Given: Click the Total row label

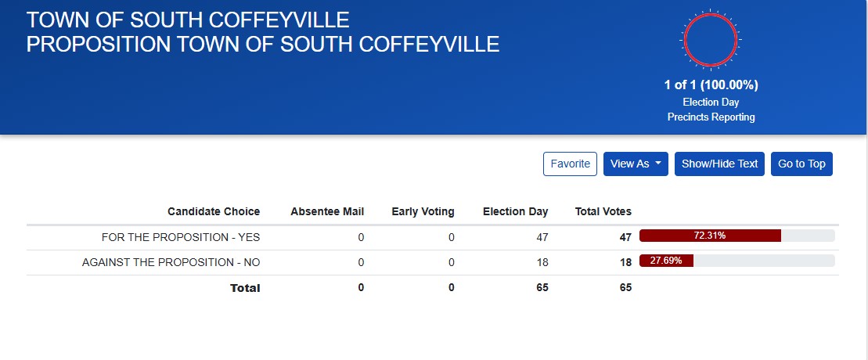Looking at the screenshot, I should click(245, 288).
